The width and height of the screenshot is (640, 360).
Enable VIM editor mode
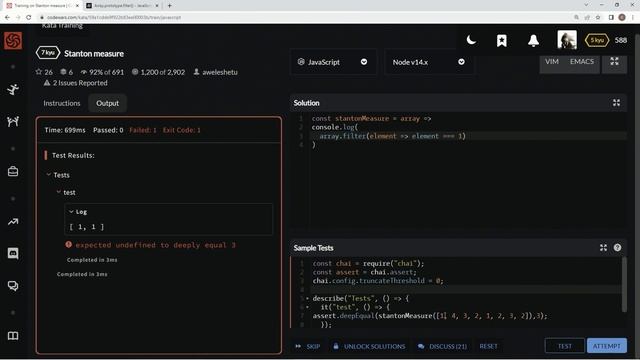coord(552,62)
